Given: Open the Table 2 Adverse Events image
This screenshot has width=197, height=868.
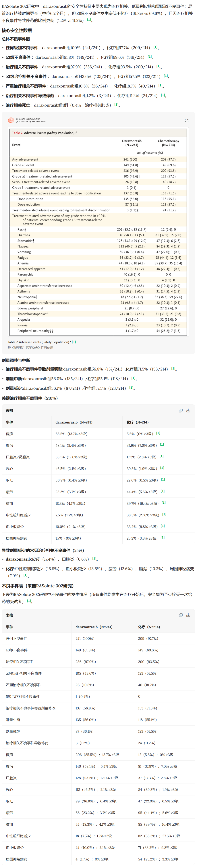Looking at the screenshot, I should 98,232.
